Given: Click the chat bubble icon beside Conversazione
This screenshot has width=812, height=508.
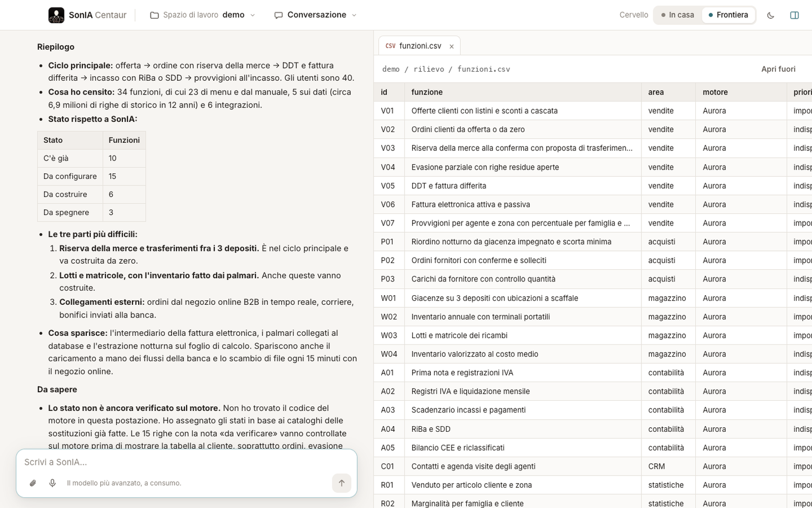Looking at the screenshot, I should click(278, 15).
